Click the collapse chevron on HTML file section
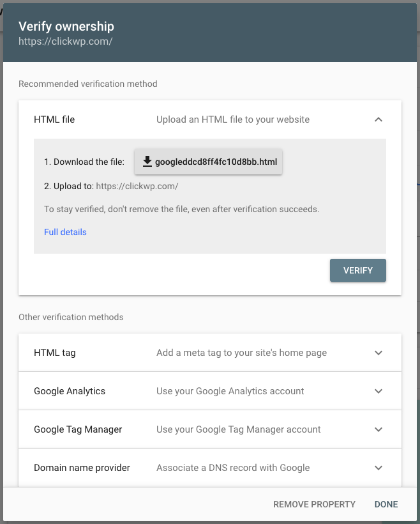Viewport: 420px width, 524px height. [x=378, y=119]
